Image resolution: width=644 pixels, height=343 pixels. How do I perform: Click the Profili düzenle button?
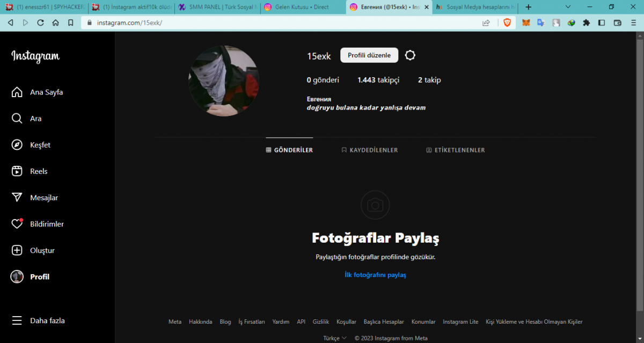(x=369, y=55)
